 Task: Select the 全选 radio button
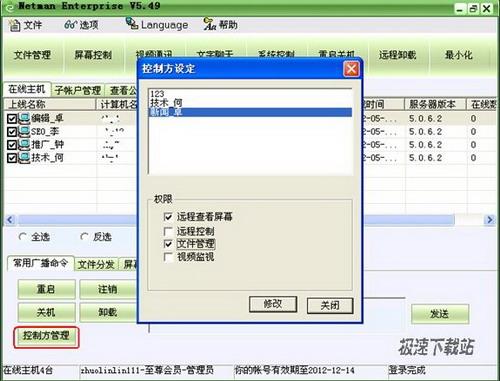coord(23,237)
